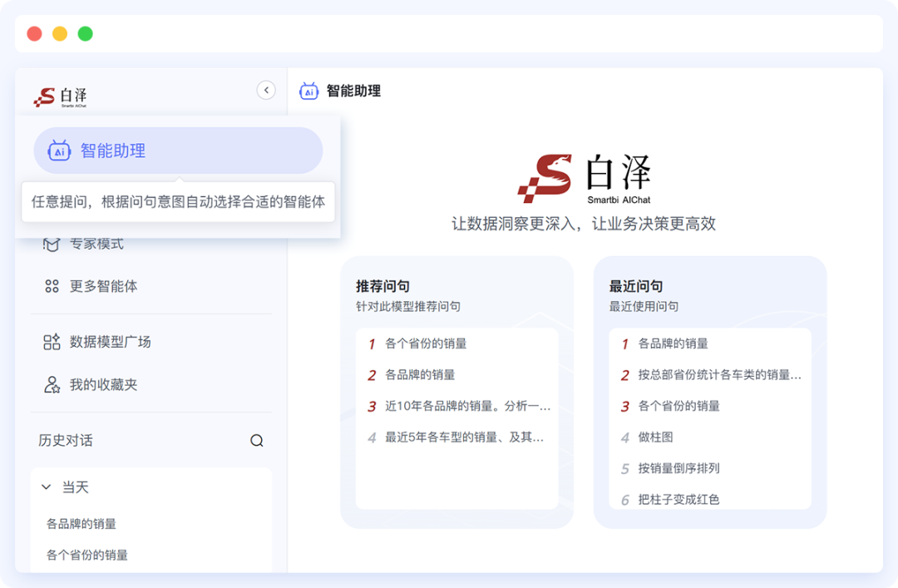Open 专家模式 via its sidebar icon

coord(52,243)
